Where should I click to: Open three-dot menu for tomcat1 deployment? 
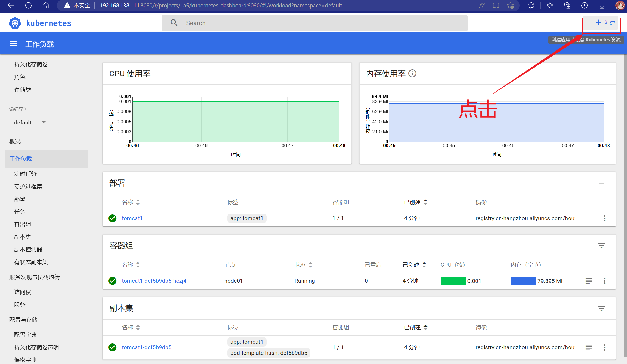pos(605,218)
